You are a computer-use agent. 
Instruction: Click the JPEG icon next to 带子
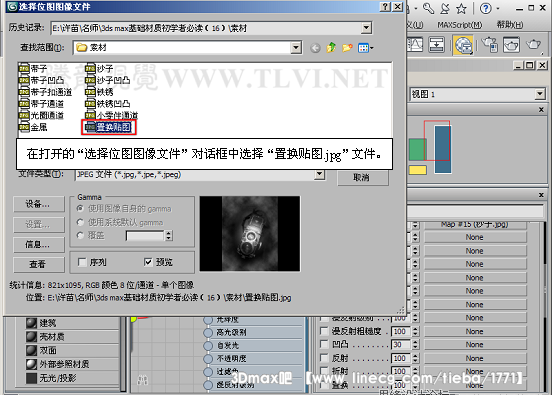tap(24, 68)
